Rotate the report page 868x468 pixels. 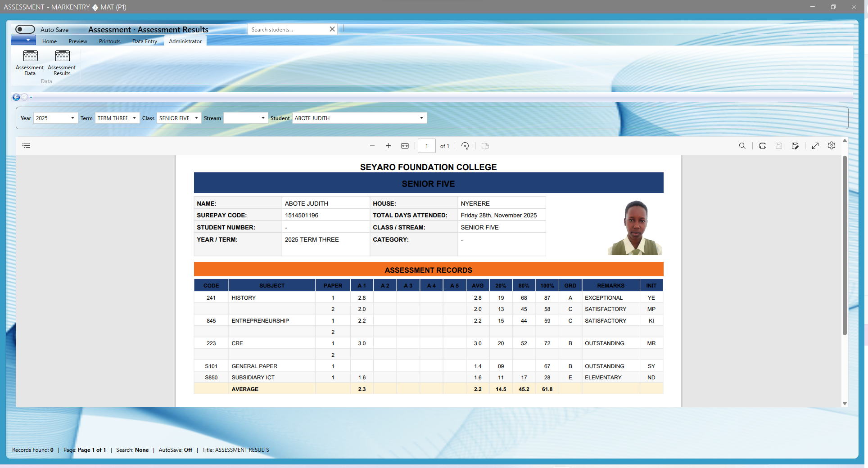(x=465, y=146)
